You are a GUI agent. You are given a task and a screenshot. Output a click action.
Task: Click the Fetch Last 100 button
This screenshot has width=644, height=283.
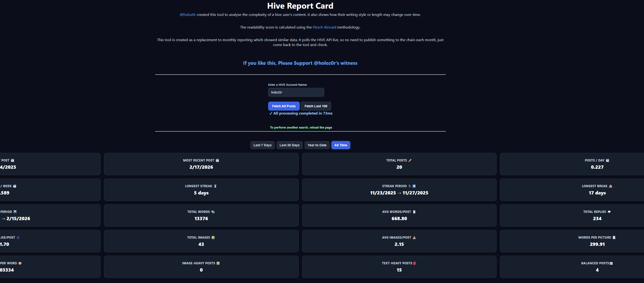[316, 106]
